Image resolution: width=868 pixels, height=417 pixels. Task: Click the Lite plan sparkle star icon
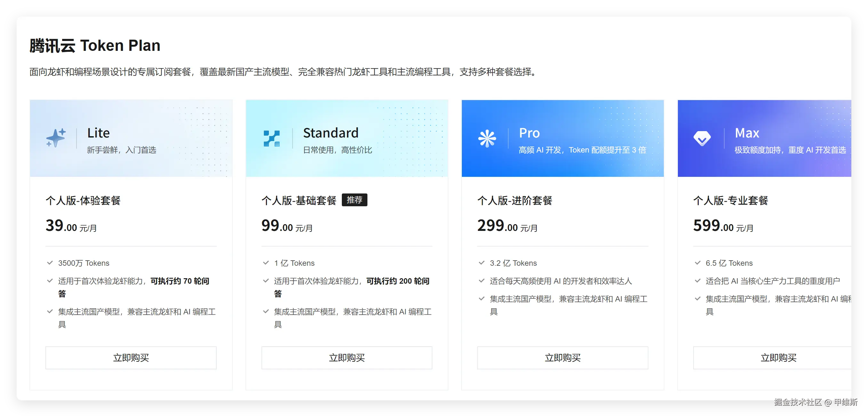(x=56, y=138)
